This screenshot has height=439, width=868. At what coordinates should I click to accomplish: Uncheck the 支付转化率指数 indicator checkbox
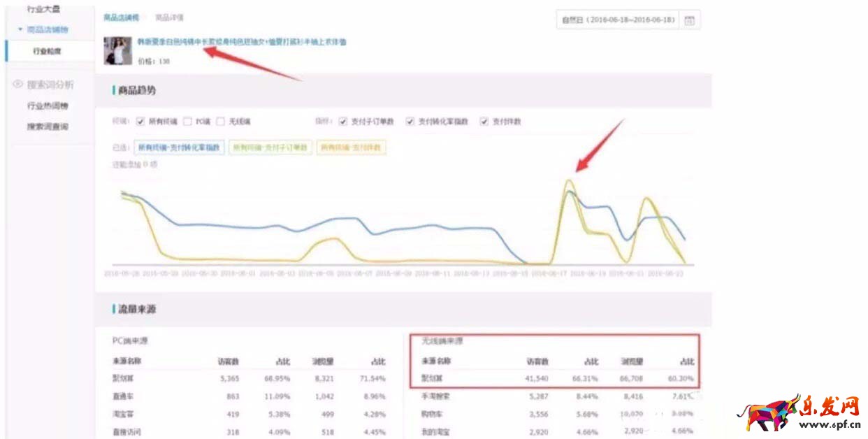pyautogui.click(x=410, y=122)
